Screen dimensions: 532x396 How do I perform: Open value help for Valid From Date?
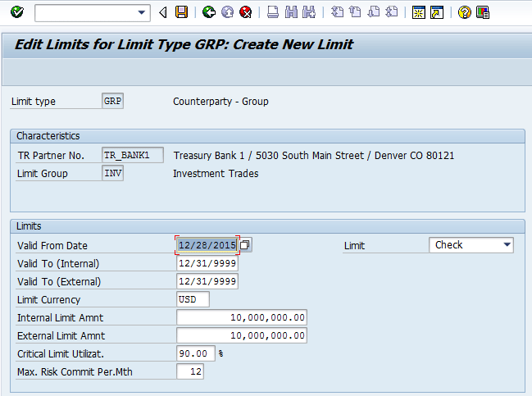click(x=245, y=245)
